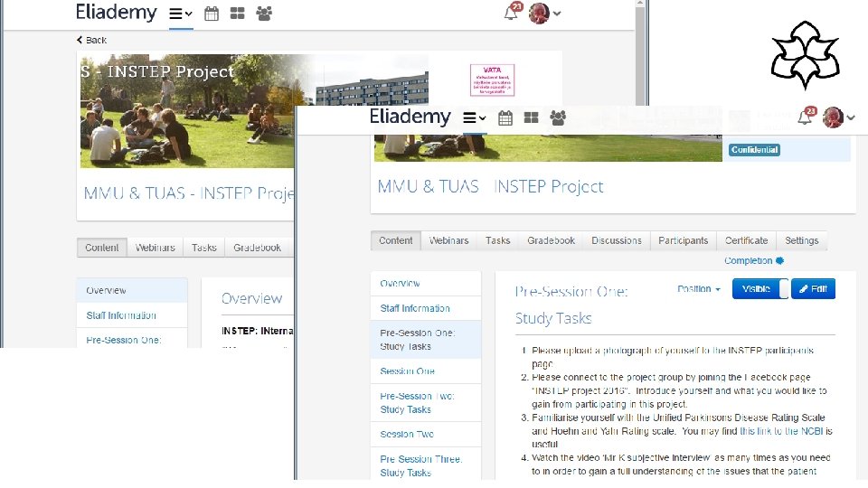Image resolution: width=868 pixels, height=488 pixels.
Task: Select Gradebook tab in back window
Action: tap(257, 248)
